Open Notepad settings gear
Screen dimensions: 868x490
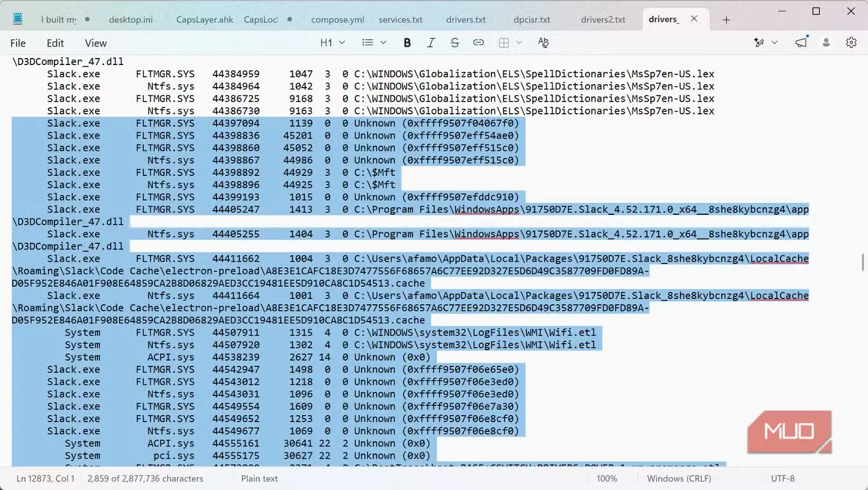pos(851,42)
